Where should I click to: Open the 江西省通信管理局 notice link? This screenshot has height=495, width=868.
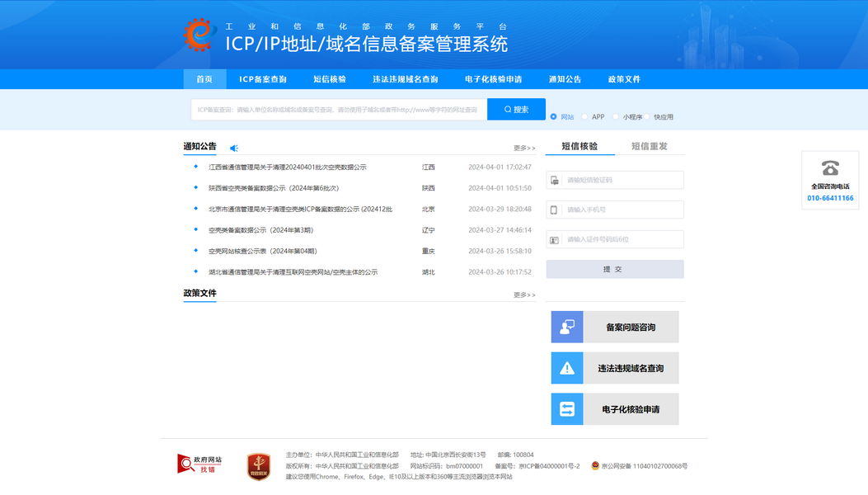click(x=287, y=167)
